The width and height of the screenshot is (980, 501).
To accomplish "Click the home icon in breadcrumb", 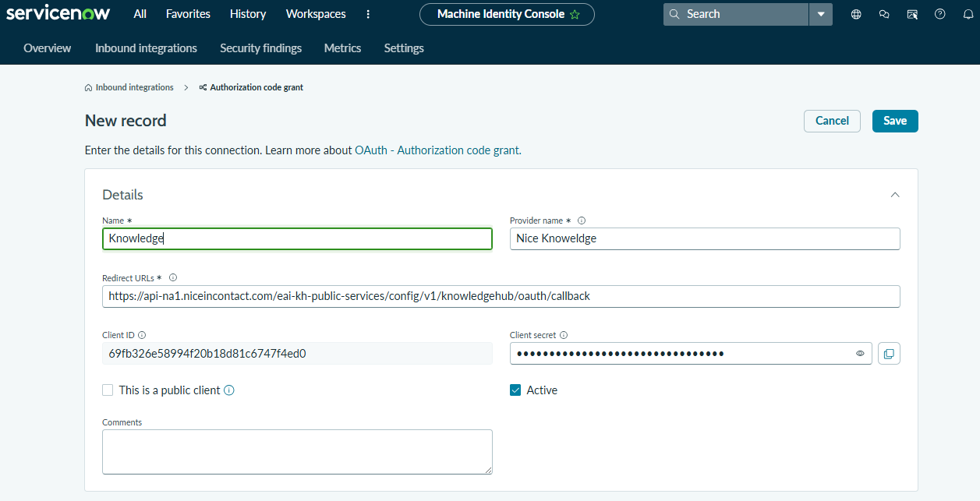I will point(88,87).
